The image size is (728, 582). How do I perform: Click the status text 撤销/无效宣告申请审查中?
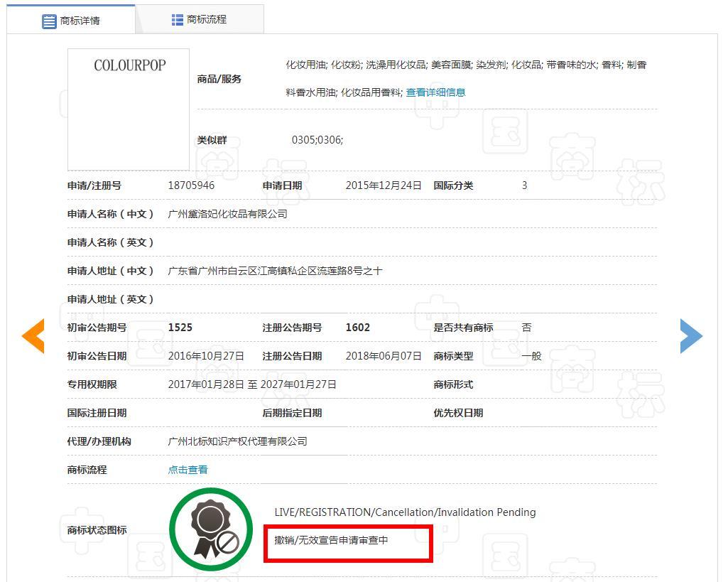(331, 540)
